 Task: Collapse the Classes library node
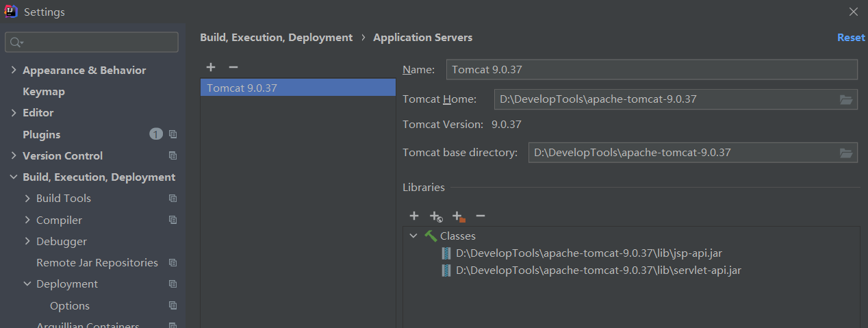point(413,236)
